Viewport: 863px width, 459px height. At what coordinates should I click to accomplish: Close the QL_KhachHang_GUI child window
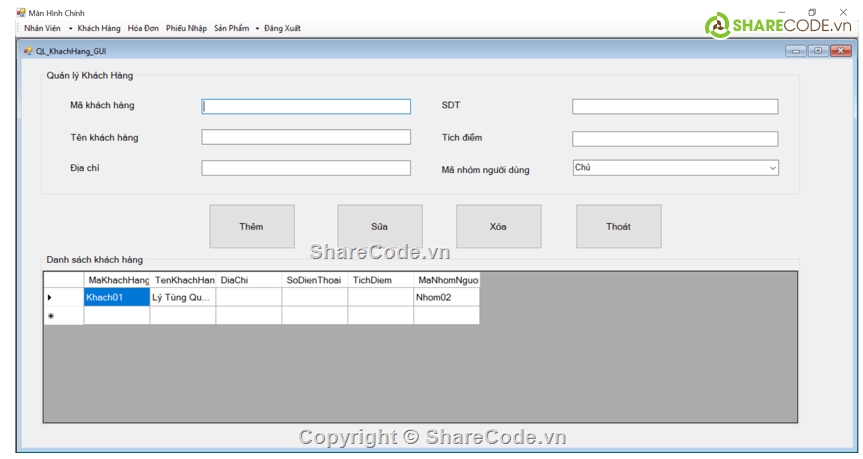840,51
